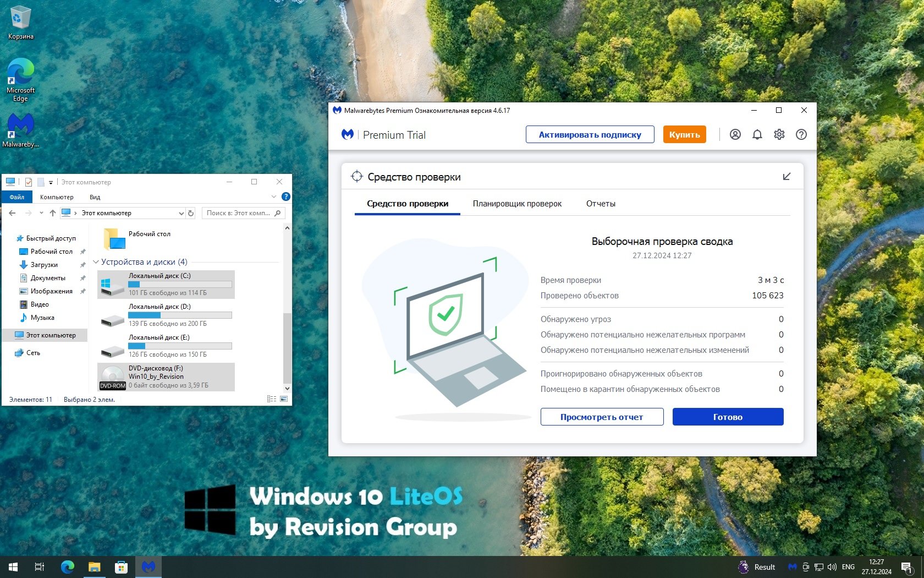Open the Windows Start menu
The image size is (924, 578).
13,567
